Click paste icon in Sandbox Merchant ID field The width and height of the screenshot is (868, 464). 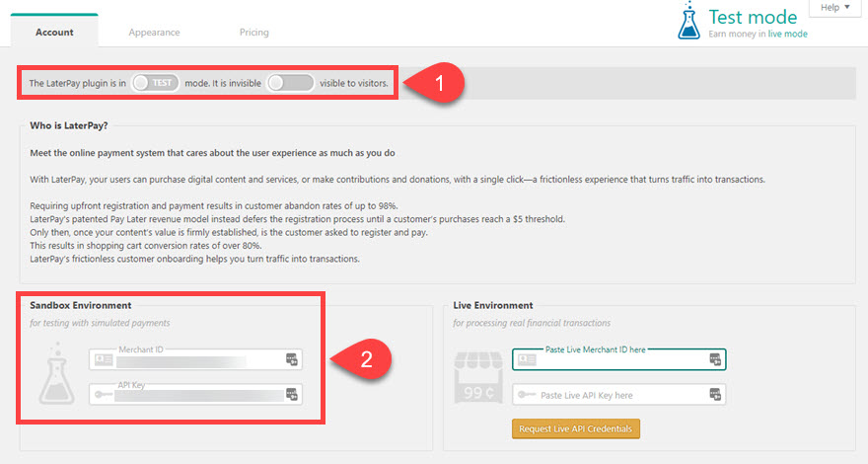[x=292, y=359]
